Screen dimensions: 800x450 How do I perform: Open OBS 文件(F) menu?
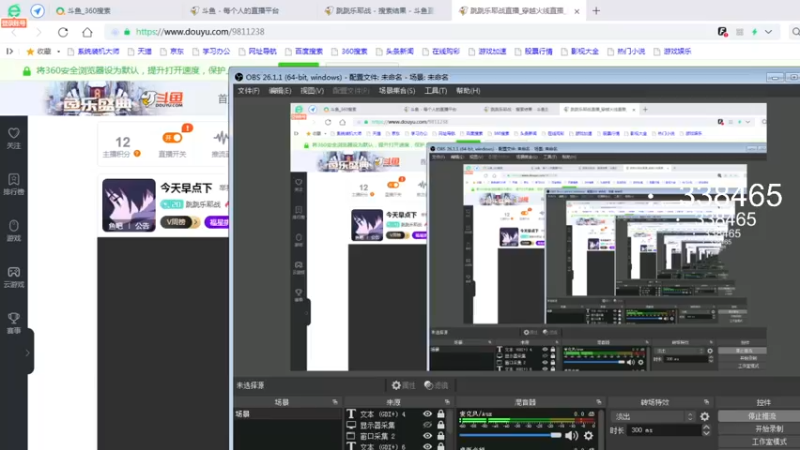[248, 91]
